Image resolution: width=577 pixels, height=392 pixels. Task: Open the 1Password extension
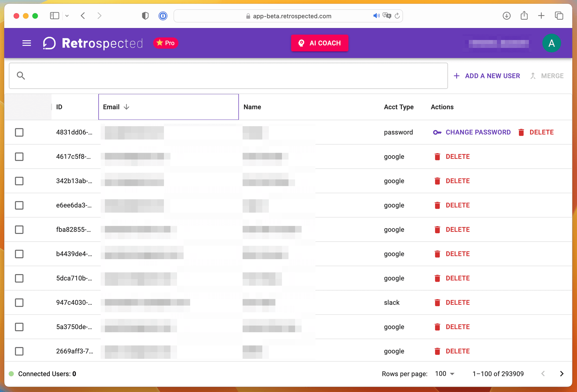(x=163, y=16)
